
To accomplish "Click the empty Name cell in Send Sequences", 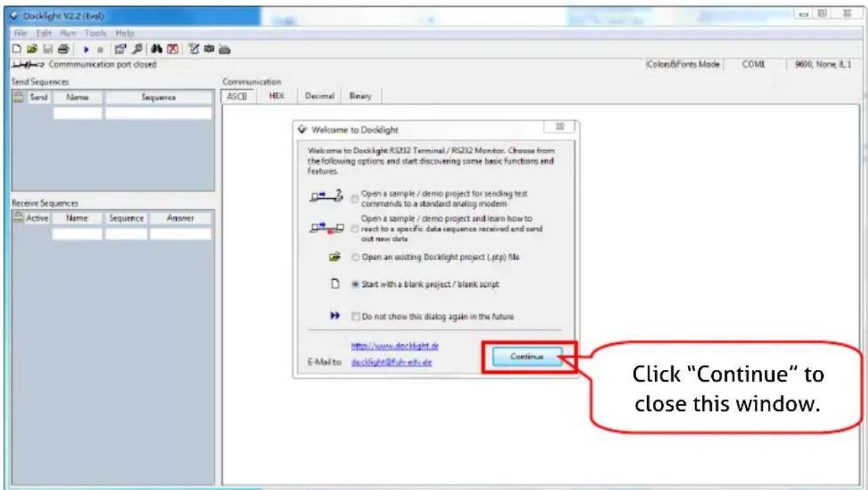I will point(78,113).
